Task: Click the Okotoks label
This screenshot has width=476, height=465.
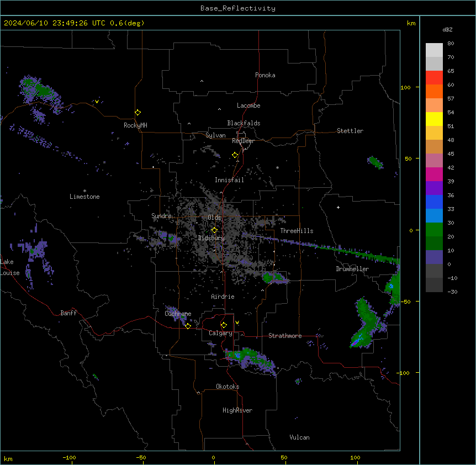Action: 228,387
